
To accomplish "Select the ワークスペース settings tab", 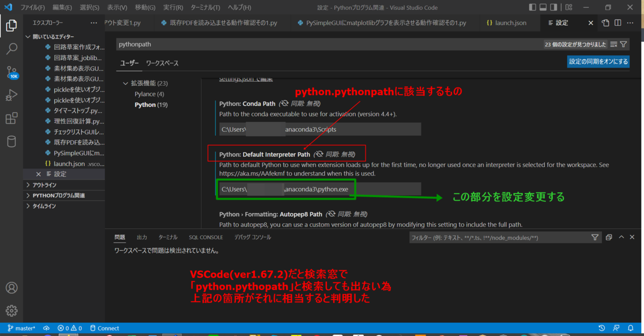I will click(162, 63).
